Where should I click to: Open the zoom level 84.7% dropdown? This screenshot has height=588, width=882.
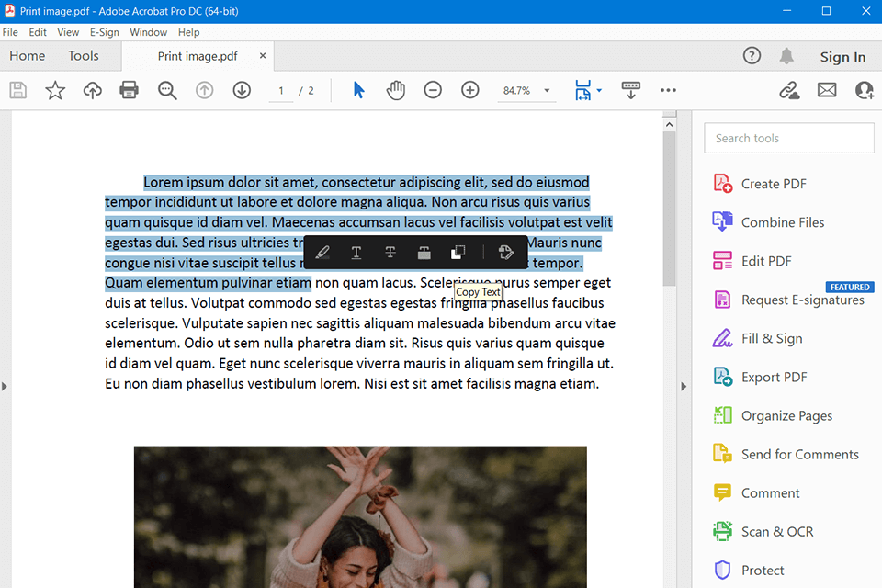coord(547,91)
